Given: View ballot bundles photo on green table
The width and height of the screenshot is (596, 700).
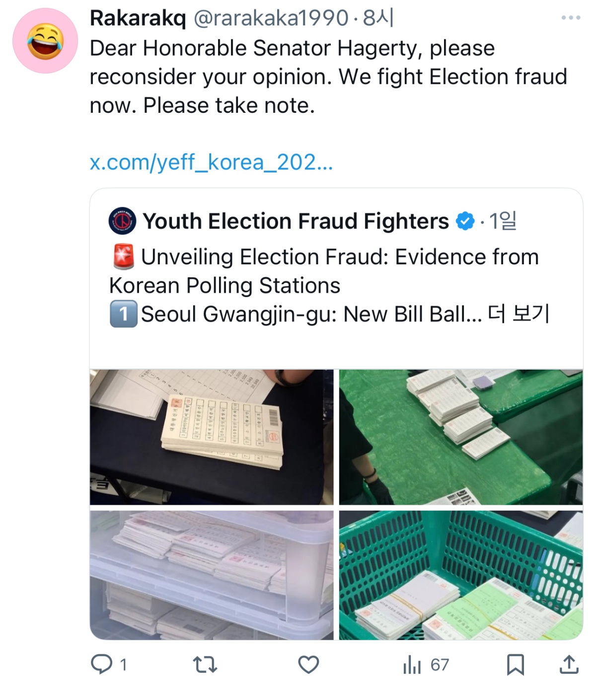Looking at the screenshot, I should tap(461, 437).
